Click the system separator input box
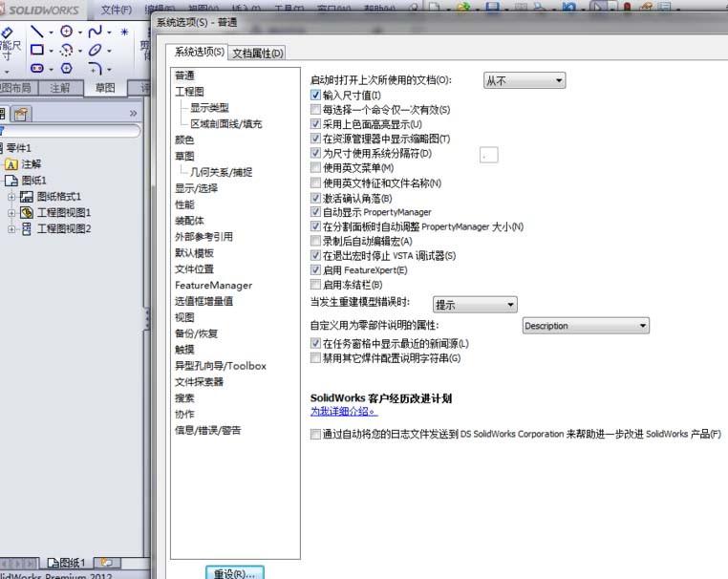This screenshot has width=728, height=579. coord(488,155)
